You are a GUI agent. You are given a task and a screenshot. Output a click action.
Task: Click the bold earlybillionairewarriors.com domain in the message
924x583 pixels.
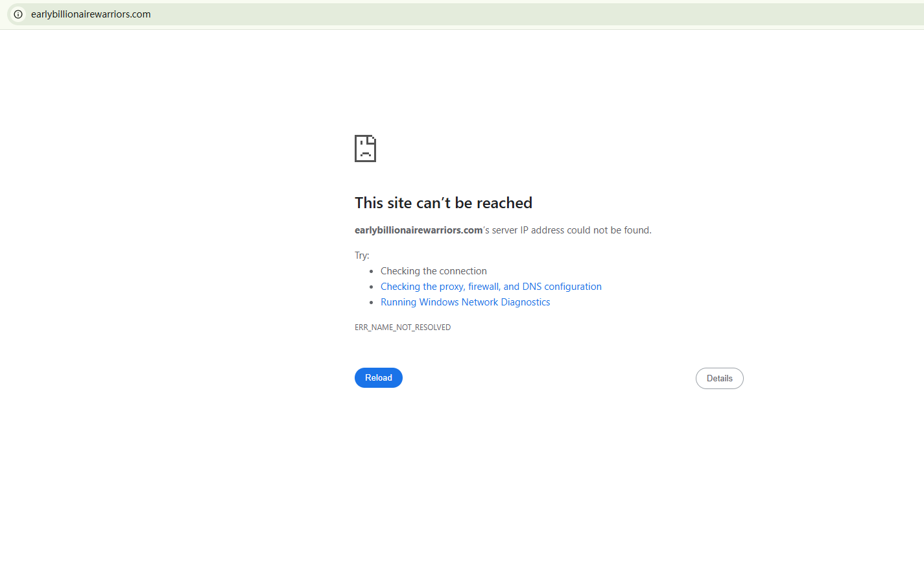pyautogui.click(x=419, y=230)
